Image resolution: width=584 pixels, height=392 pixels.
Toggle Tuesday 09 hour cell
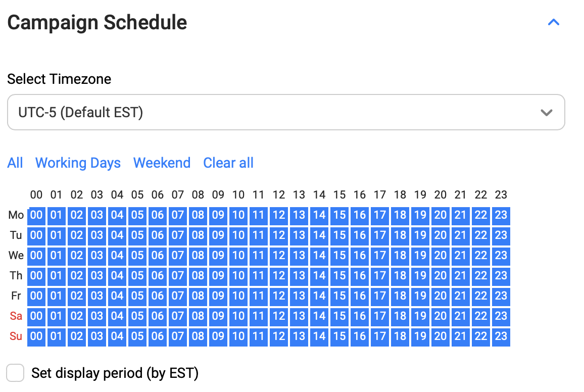(x=218, y=235)
